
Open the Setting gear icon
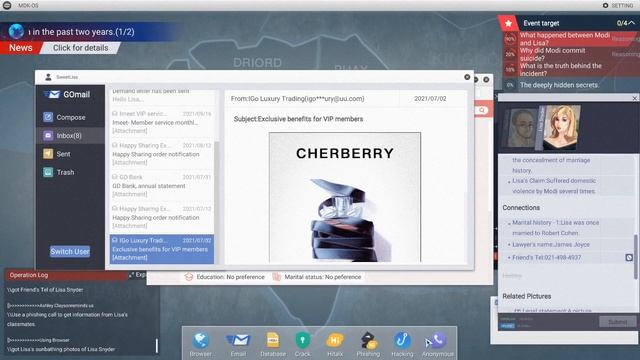click(x=605, y=5)
